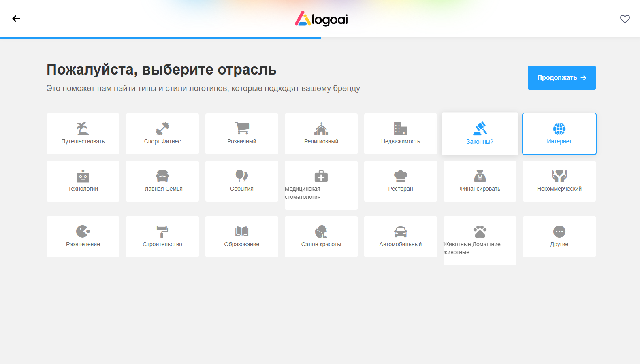Screen dimensions: 640x364
Task: Select the shopping cart Розничный icon
Action: tap(242, 129)
